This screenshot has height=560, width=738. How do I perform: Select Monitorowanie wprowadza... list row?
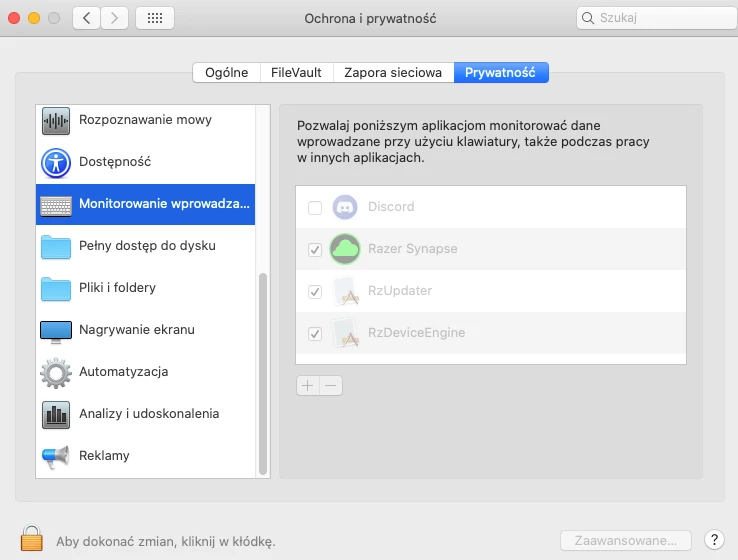tap(145, 204)
